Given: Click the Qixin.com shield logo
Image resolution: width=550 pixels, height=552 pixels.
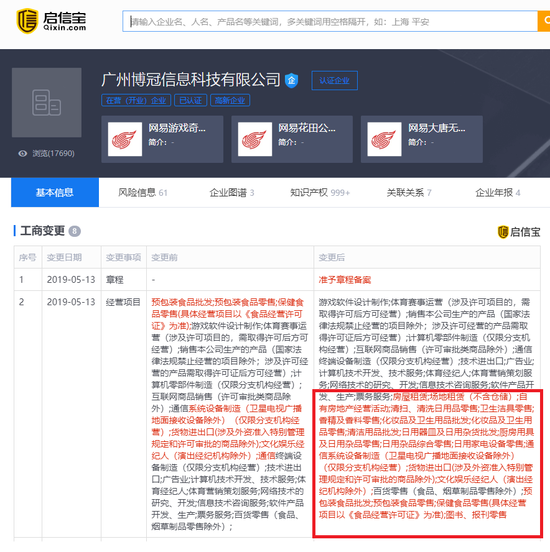Looking at the screenshot, I should coord(27,21).
